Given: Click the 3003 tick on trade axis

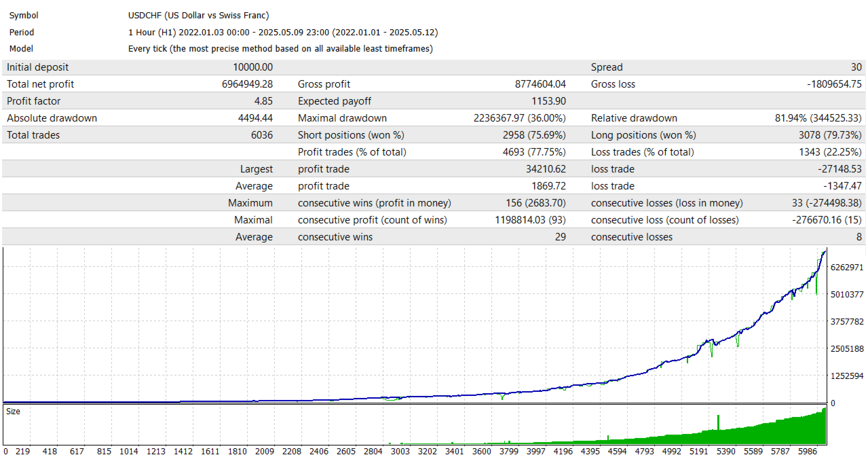Looking at the screenshot, I should 400,450.
